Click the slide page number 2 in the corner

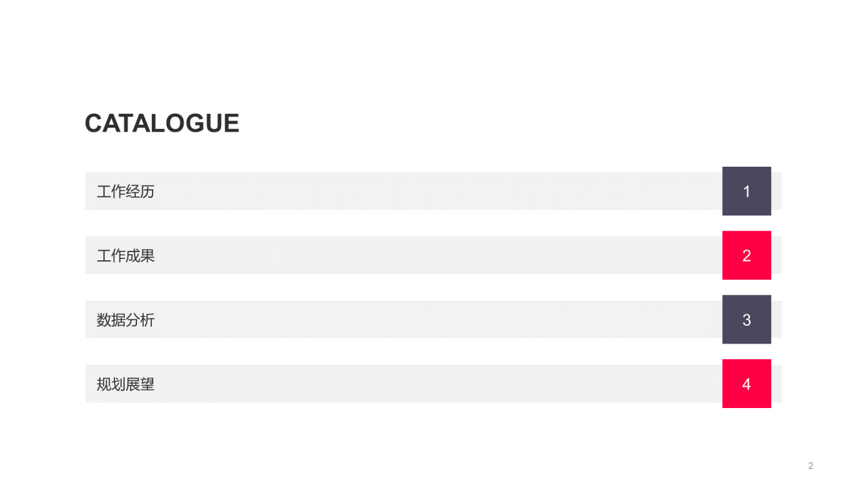coord(810,466)
